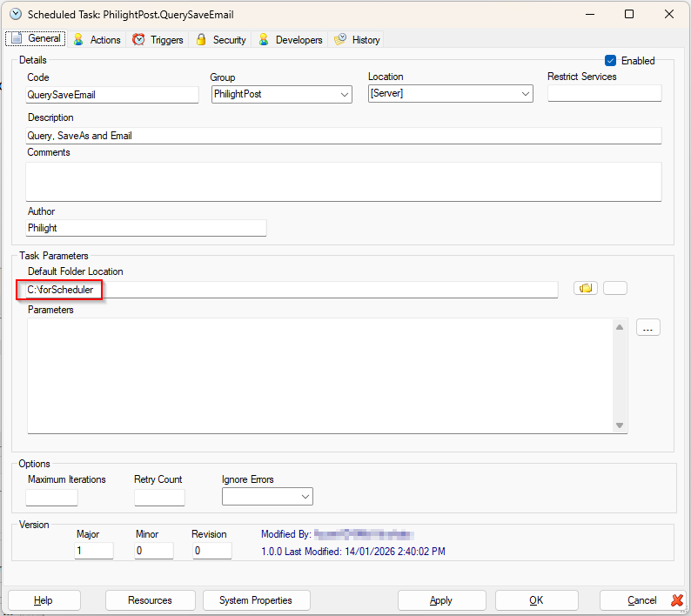Expand the Ignore Errors dropdown

(267, 497)
